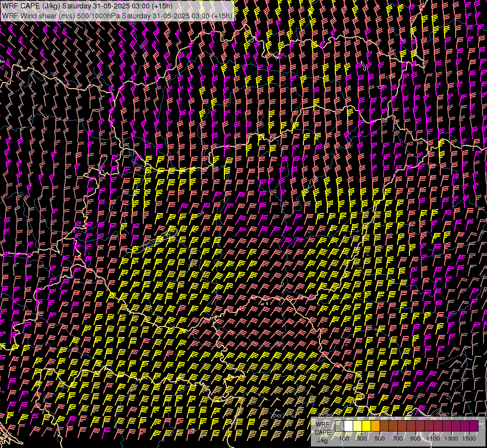
Task: Click the legend value 1100
Action: click(433, 439)
